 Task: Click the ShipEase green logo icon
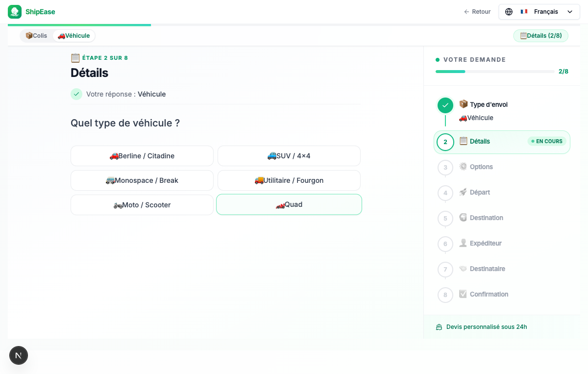pyautogui.click(x=15, y=12)
